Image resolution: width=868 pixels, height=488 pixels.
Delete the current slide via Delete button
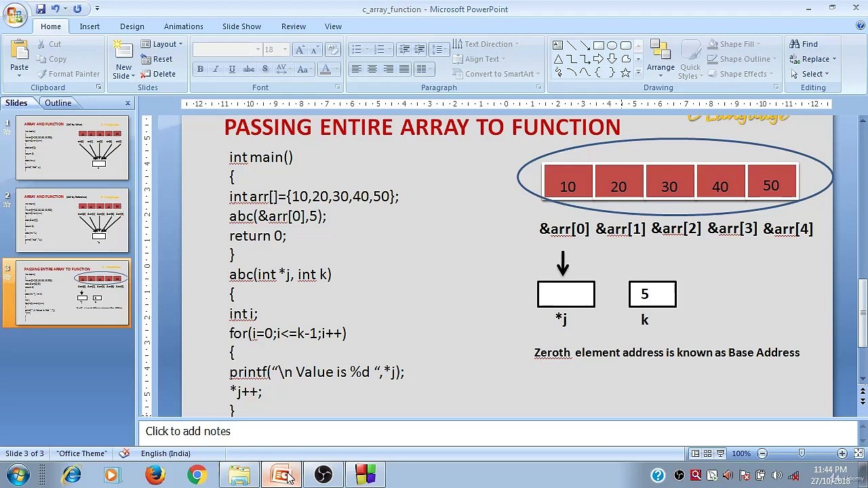click(x=159, y=74)
